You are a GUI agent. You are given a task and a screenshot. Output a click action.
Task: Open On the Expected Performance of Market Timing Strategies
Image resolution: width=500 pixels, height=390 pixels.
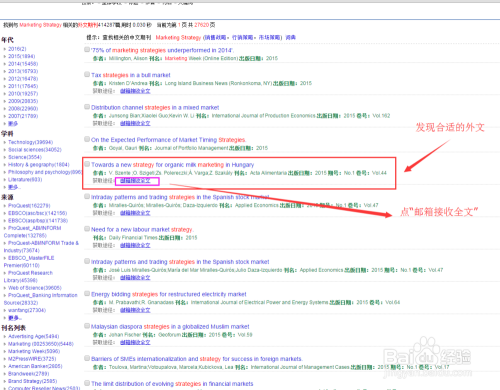(x=168, y=140)
